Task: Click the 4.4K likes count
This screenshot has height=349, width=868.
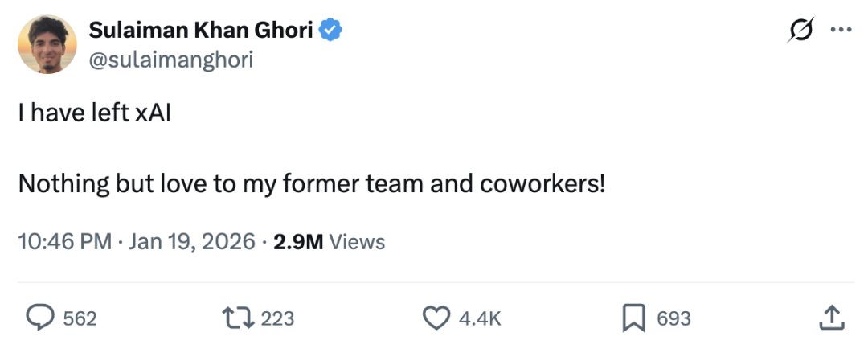Action: click(480, 318)
